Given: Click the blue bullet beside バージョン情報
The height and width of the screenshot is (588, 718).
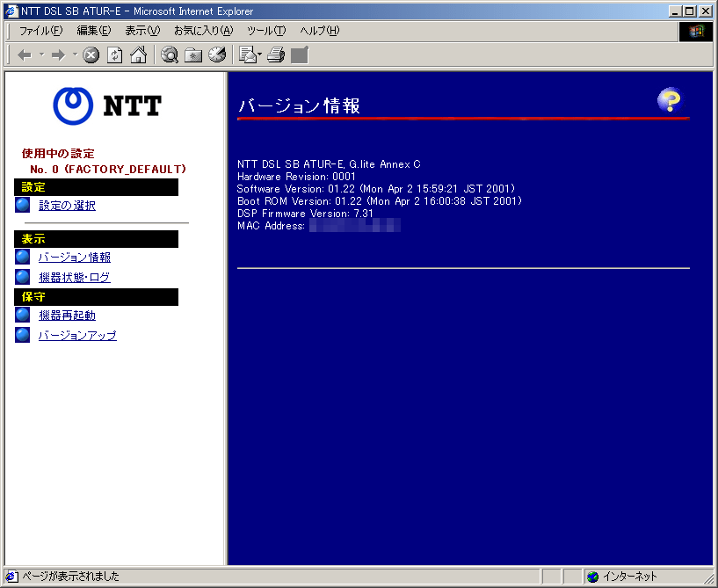Looking at the screenshot, I should pos(23,257).
